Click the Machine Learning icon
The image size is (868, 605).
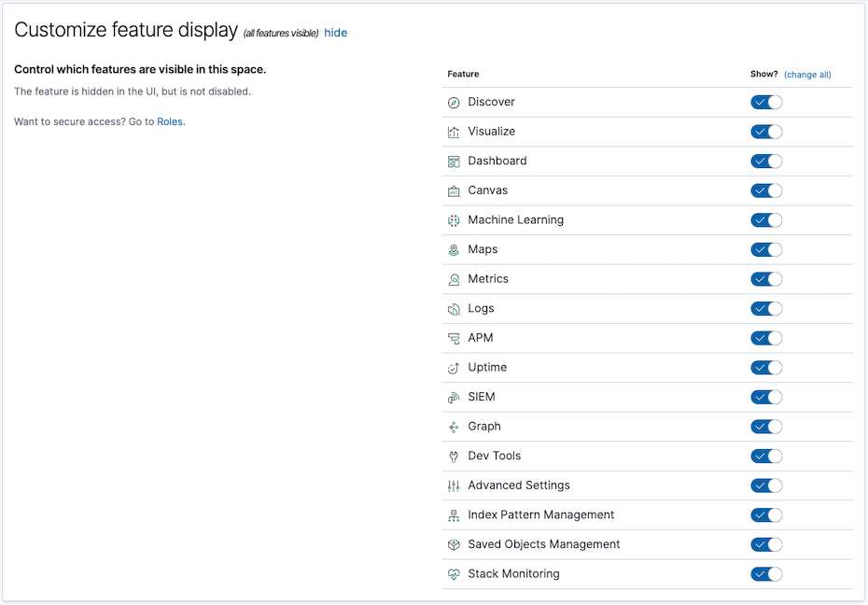tap(454, 220)
